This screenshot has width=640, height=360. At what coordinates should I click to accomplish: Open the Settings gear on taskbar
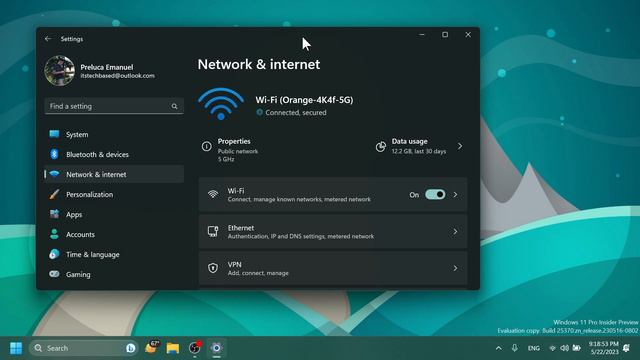[x=216, y=348]
